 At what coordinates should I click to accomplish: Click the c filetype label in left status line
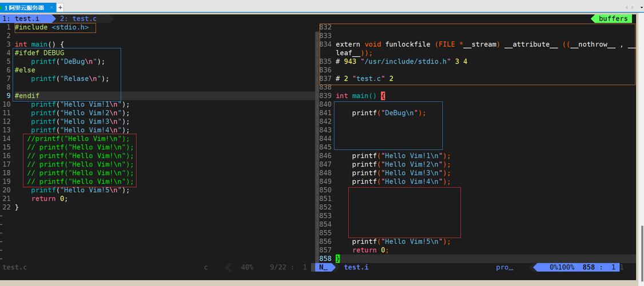pos(206,268)
